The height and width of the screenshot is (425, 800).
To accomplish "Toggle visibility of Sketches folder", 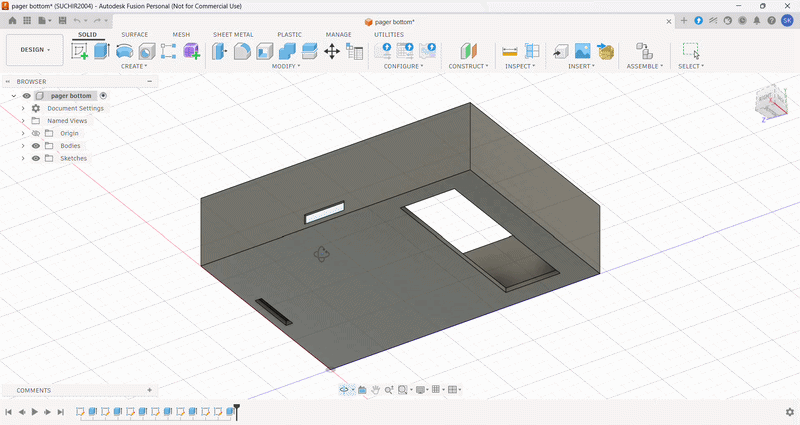I will click(36, 158).
